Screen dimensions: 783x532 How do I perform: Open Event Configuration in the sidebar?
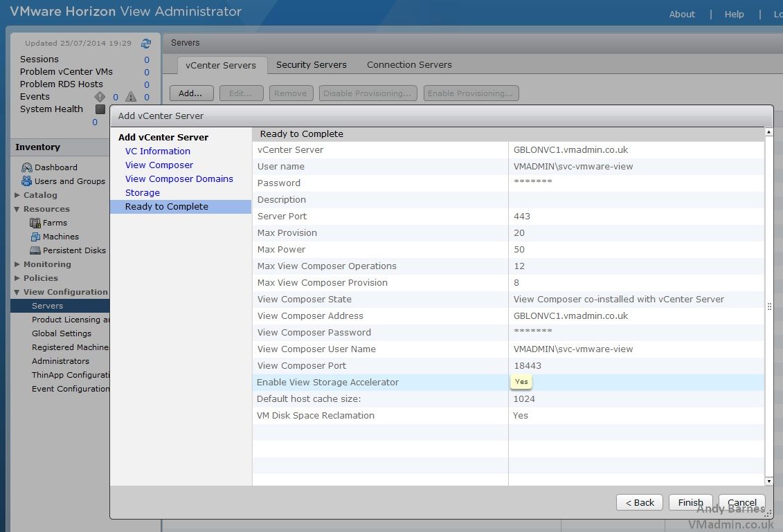pyautogui.click(x=71, y=389)
